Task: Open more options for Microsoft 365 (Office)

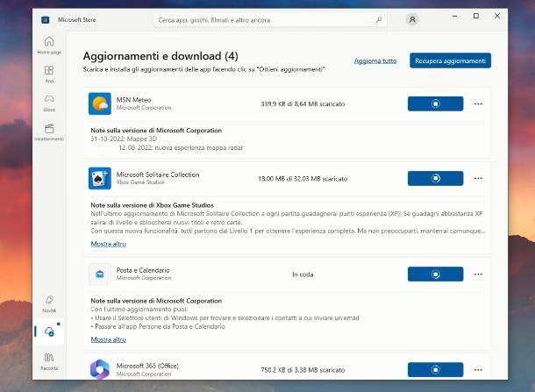Action: (478, 369)
